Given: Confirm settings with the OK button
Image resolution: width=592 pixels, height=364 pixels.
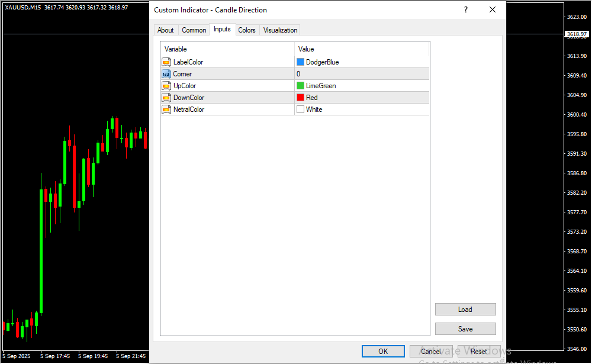Looking at the screenshot, I should pyautogui.click(x=383, y=352).
